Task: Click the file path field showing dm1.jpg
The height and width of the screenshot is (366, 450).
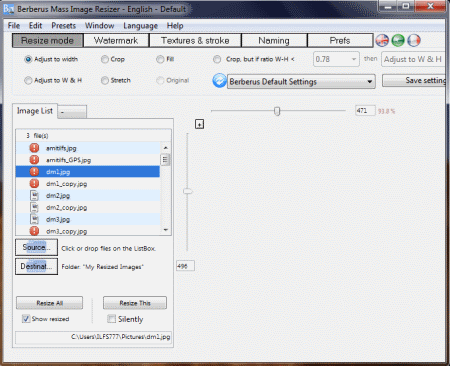Action: [93, 337]
